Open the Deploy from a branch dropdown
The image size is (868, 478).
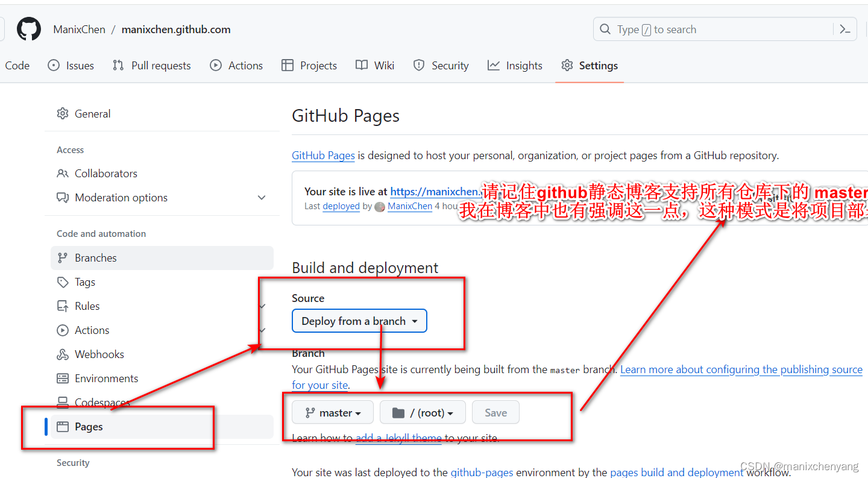click(x=359, y=321)
